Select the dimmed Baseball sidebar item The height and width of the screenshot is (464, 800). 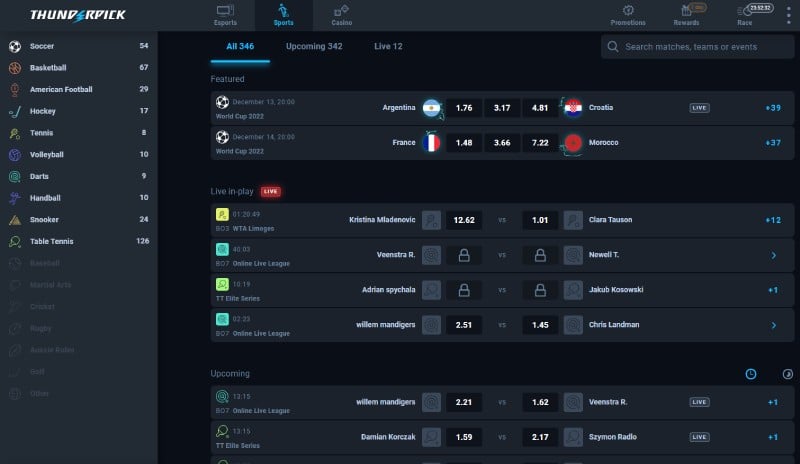pyautogui.click(x=79, y=263)
